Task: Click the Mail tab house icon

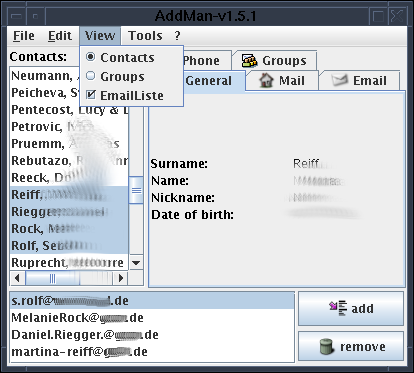Action: (266, 80)
